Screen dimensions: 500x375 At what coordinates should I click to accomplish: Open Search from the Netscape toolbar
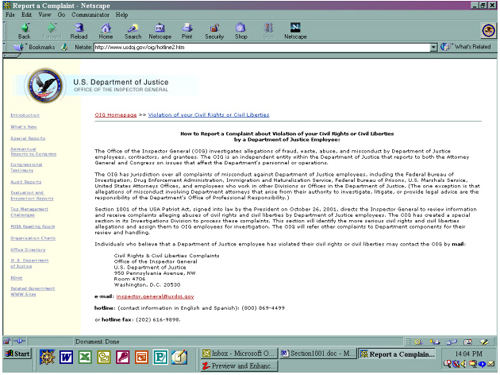(133, 31)
